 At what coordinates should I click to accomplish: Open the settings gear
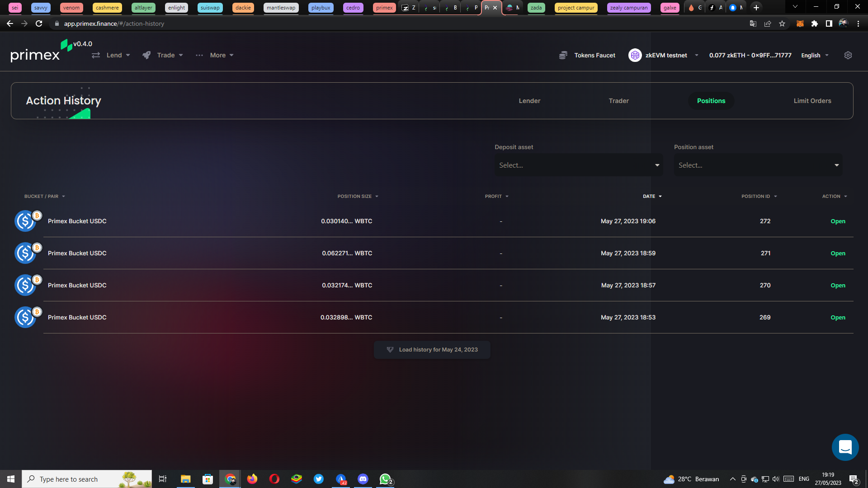(848, 55)
